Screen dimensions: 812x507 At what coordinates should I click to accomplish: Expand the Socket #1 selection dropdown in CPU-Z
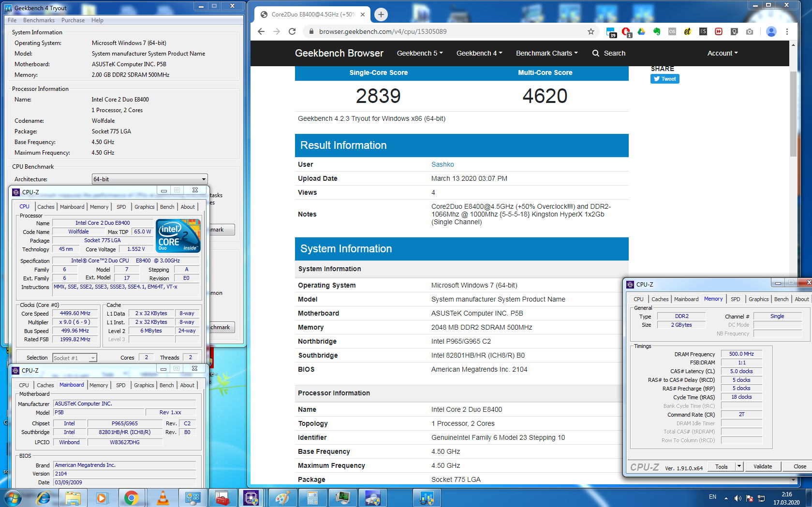[75, 358]
